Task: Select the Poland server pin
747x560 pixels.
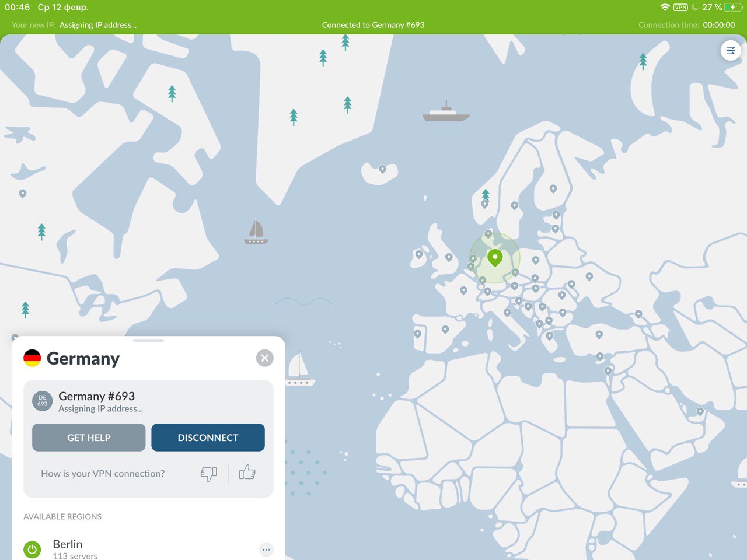Action: pos(536,260)
